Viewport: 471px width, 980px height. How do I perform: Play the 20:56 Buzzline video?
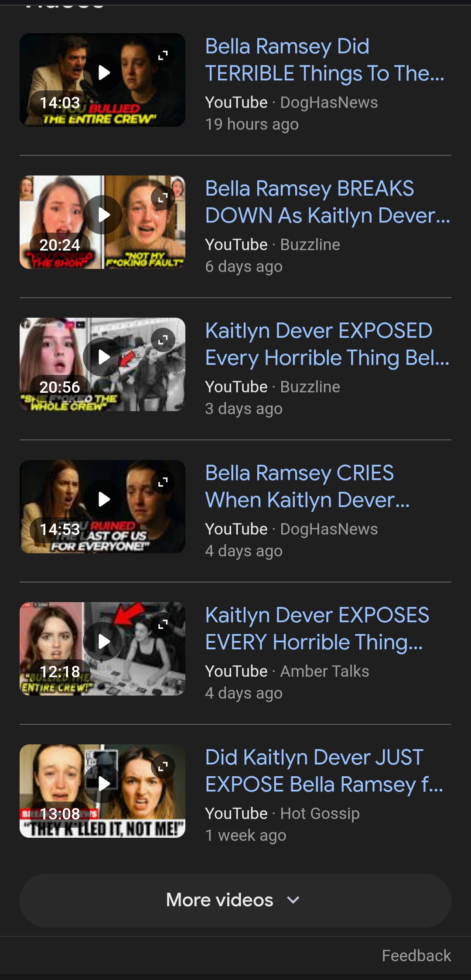pos(103,357)
